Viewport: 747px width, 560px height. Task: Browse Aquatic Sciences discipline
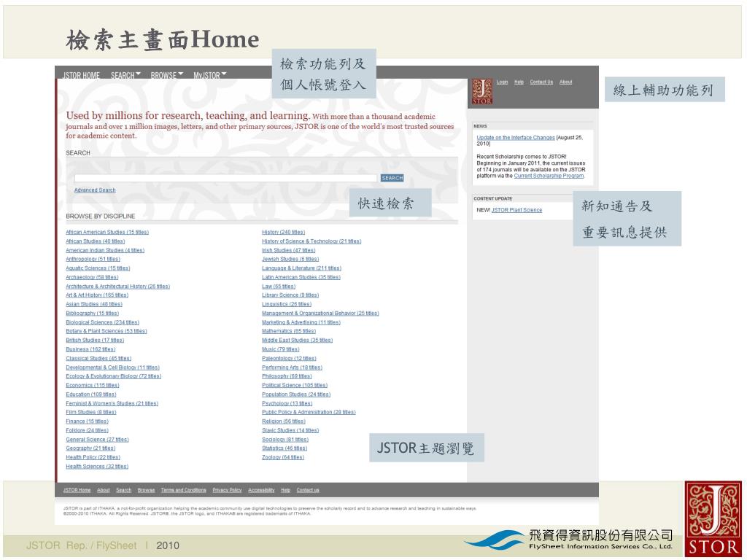(x=98, y=268)
